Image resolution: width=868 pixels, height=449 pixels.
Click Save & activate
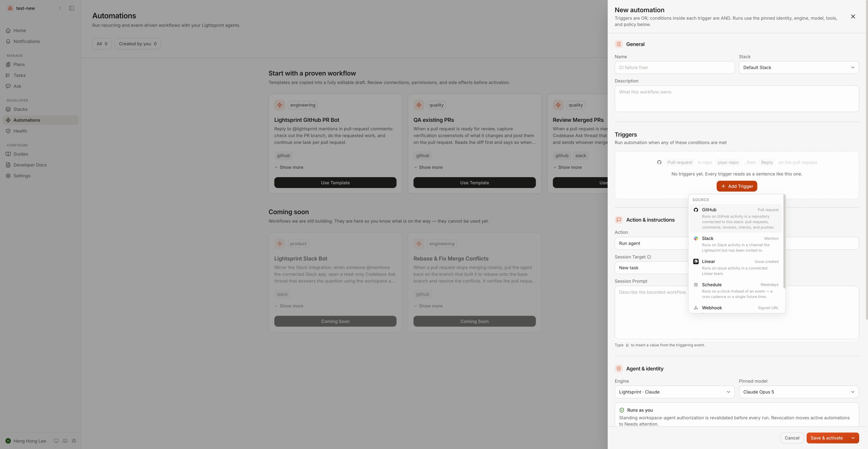tap(826, 438)
